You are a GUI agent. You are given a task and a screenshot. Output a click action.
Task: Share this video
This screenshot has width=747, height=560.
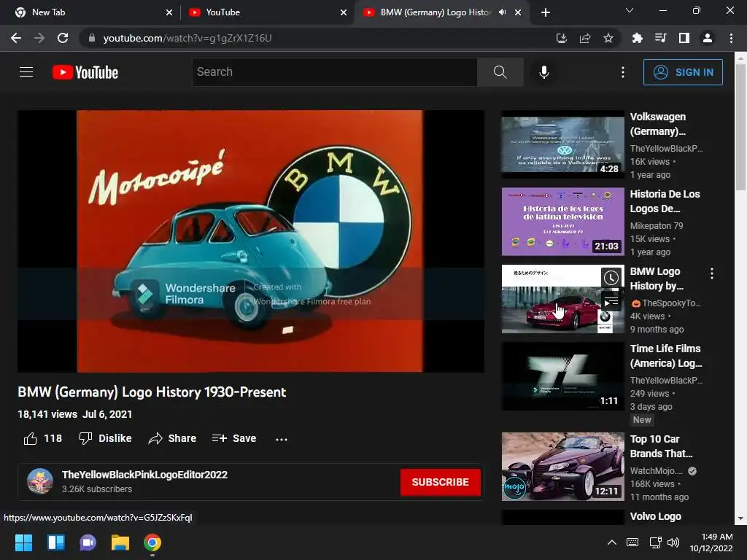tap(172, 438)
